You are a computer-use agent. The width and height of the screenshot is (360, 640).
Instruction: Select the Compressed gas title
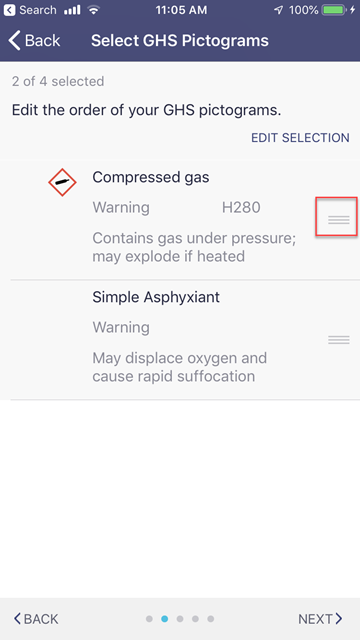[x=151, y=178]
